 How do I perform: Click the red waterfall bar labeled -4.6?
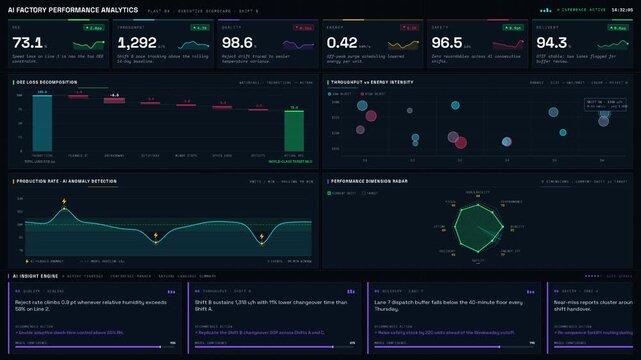point(114,100)
